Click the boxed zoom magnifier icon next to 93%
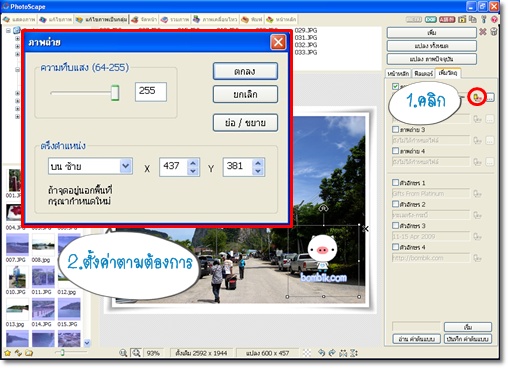 point(136,353)
